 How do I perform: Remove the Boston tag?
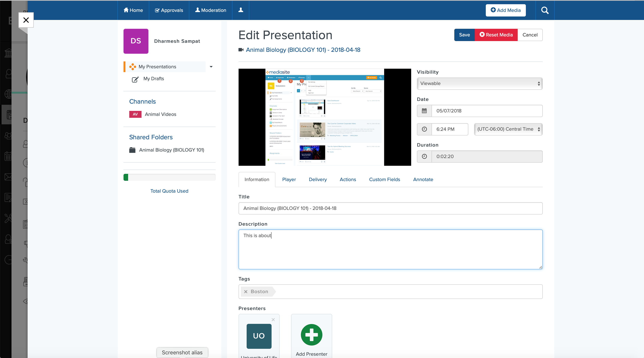pos(246,291)
